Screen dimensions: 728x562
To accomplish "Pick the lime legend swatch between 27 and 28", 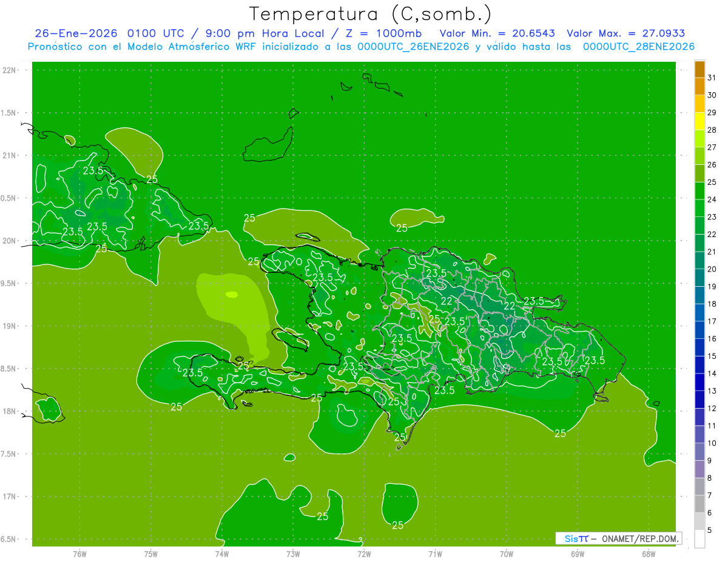I will tap(699, 139).
